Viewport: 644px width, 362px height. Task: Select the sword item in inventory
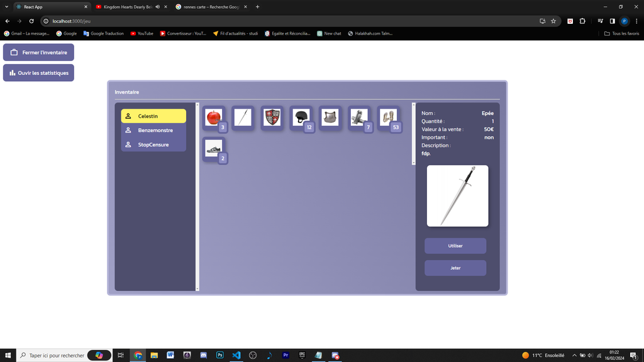(243, 117)
